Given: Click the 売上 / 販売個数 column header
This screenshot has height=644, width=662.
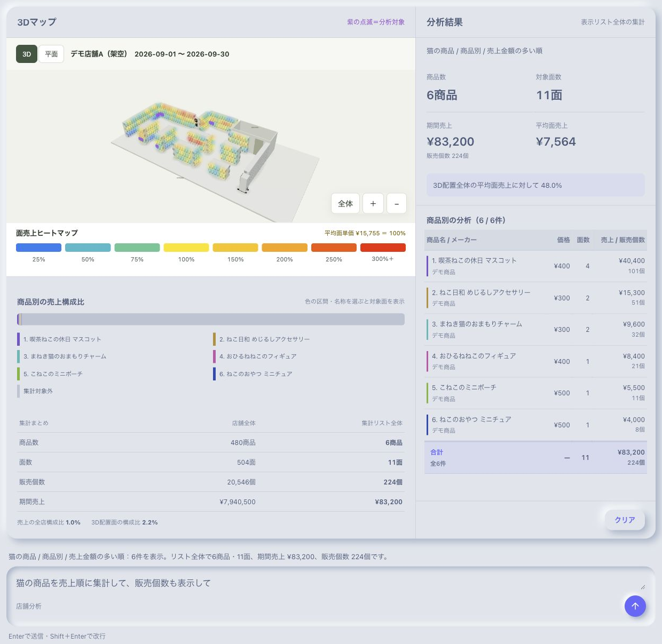Looking at the screenshot, I should click(x=622, y=240).
